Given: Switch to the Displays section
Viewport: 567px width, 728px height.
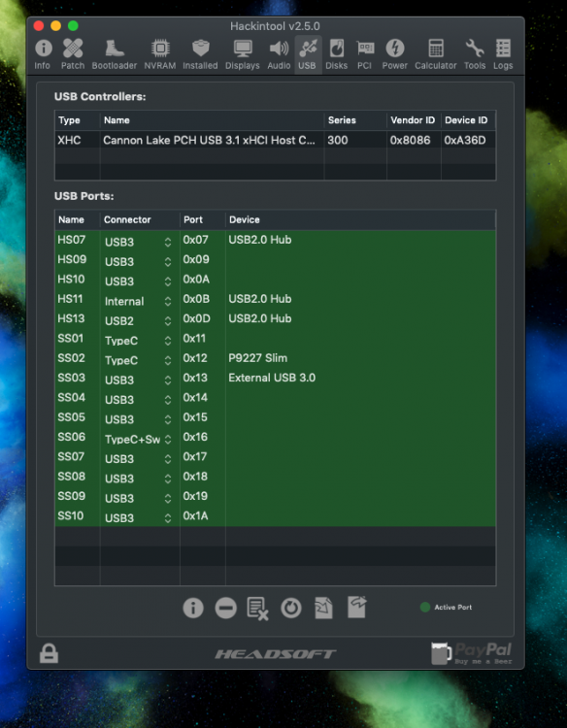Looking at the screenshot, I should click(243, 54).
